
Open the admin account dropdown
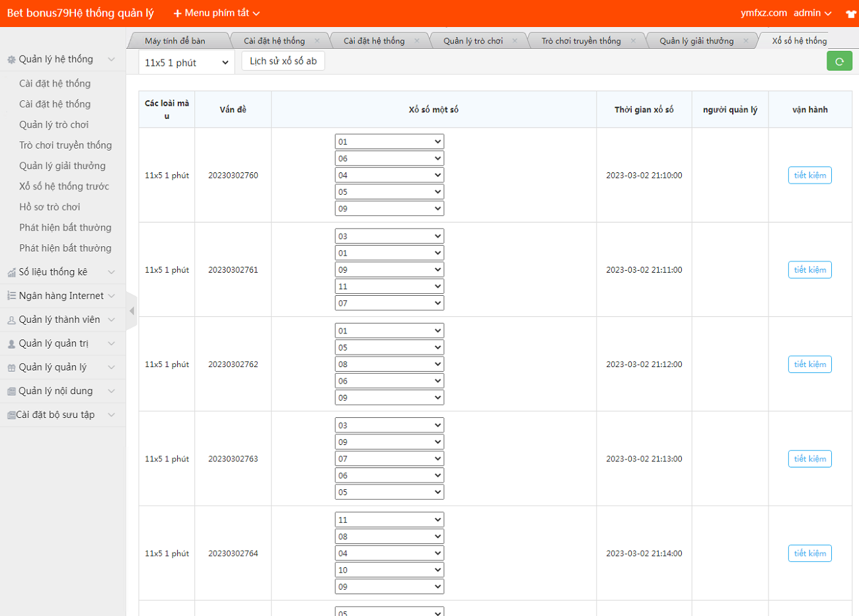pos(812,13)
